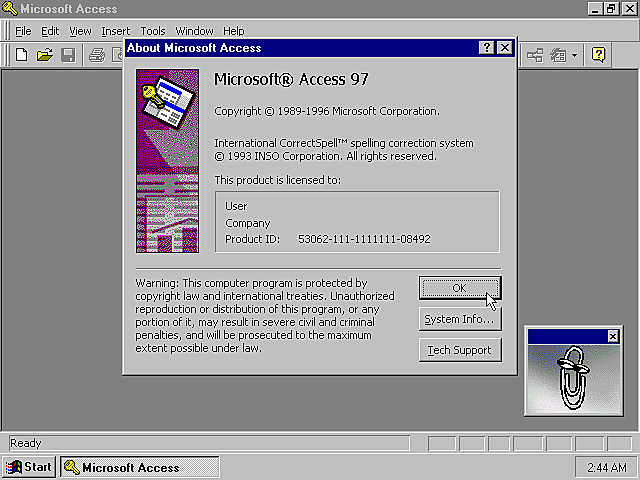Click the New Database toolbar icon

pos(21,55)
